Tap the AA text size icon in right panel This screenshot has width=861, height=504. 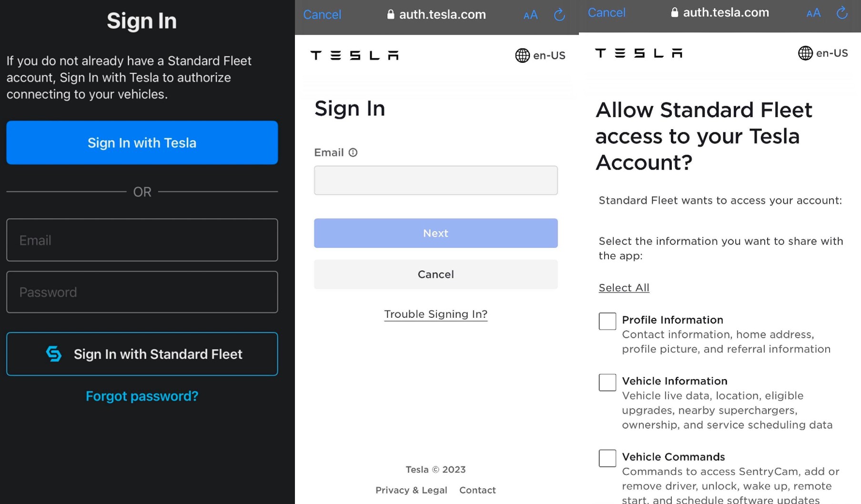(x=813, y=13)
